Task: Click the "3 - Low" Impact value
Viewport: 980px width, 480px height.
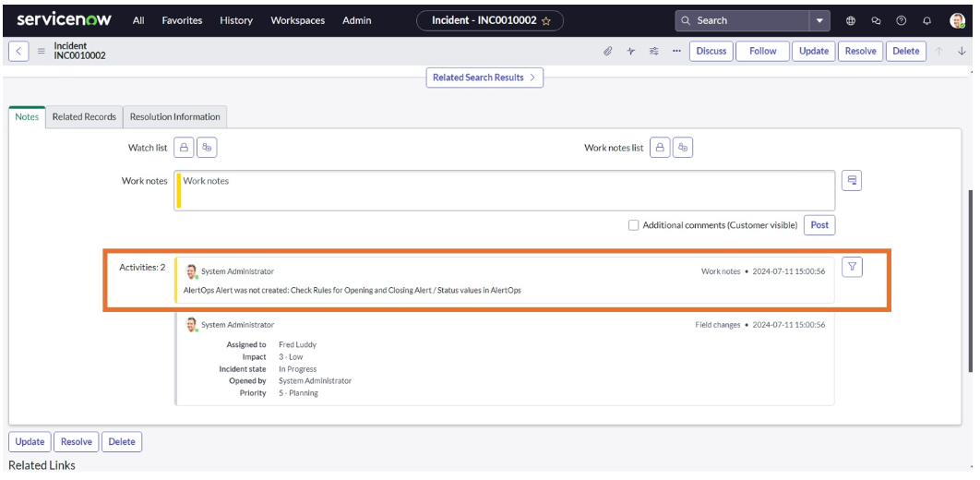Action: tap(293, 357)
